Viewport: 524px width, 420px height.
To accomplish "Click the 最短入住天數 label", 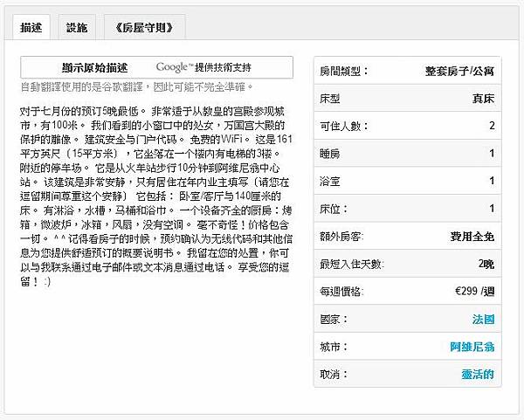I will 352,264.
